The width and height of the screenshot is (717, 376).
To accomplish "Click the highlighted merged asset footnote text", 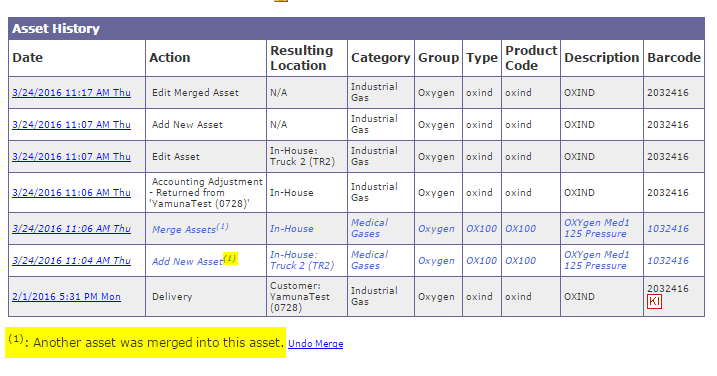I will 145,342.
